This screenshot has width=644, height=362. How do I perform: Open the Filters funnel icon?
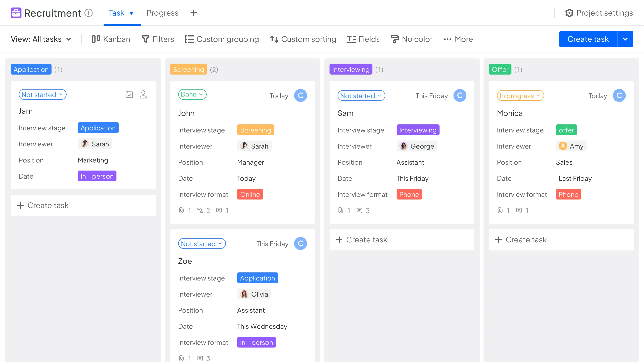coord(145,39)
